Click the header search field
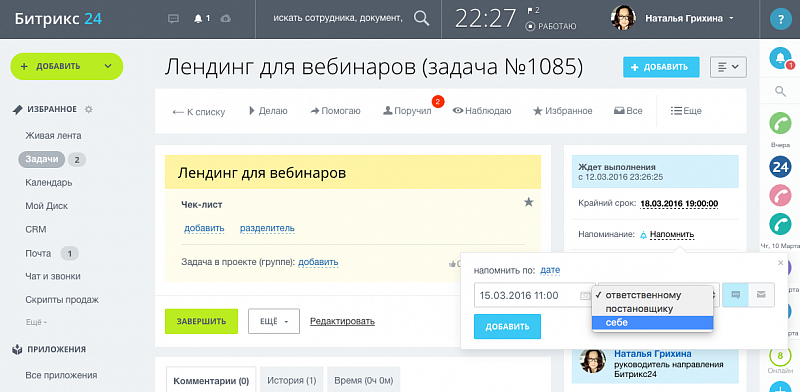This screenshot has width=800, height=392. [338, 18]
